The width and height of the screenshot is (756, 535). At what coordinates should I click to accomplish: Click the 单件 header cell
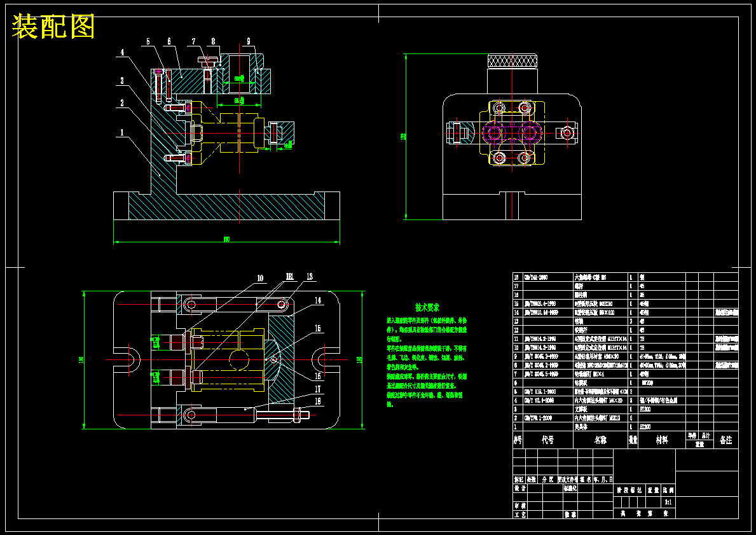692,436
